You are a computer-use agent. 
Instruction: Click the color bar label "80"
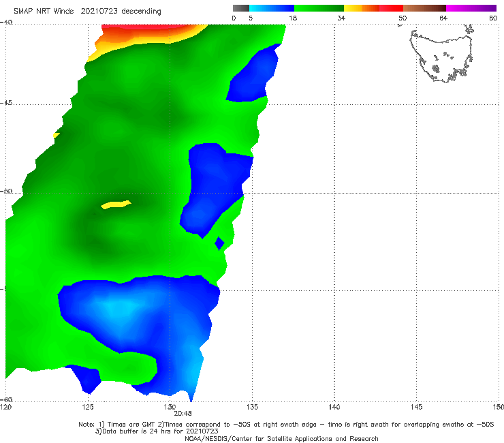(493, 18)
